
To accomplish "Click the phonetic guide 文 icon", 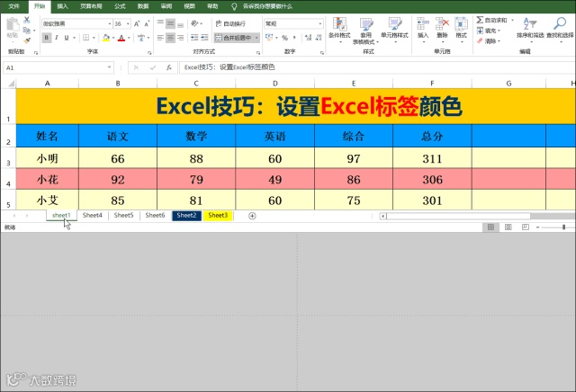I will [x=141, y=38].
